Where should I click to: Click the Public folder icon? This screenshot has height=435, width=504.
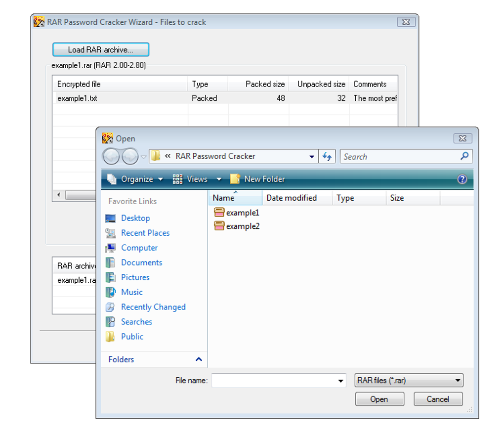(110, 337)
